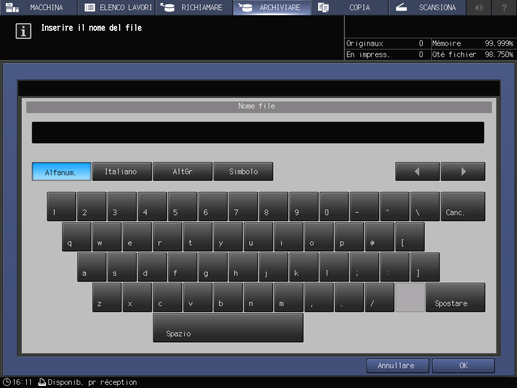Tap the forward slash key

coord(380,297)
